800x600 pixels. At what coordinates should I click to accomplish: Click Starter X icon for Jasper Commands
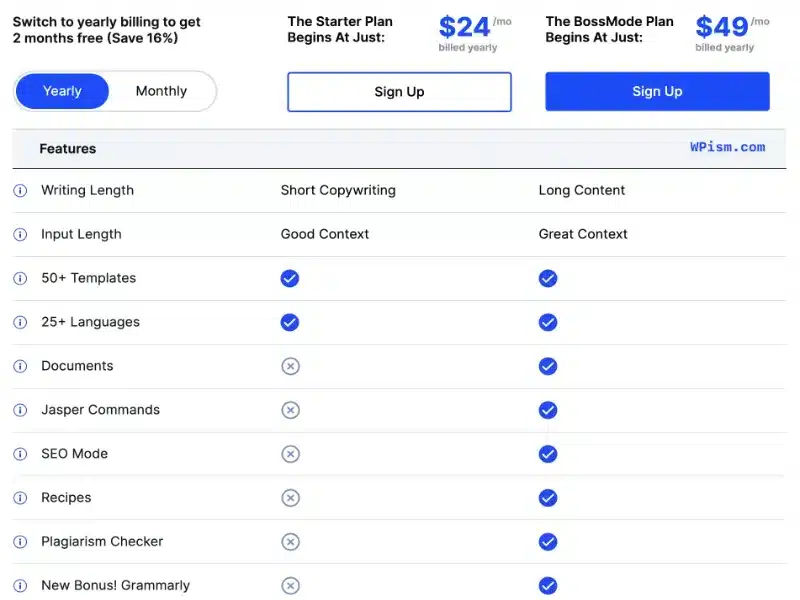[x=290, y=410]
